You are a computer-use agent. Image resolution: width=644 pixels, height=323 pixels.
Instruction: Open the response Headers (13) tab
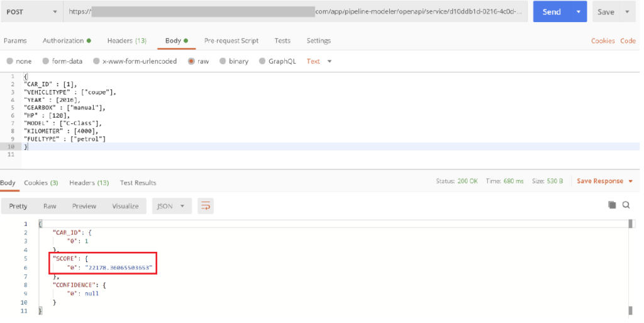pos(89,183)
